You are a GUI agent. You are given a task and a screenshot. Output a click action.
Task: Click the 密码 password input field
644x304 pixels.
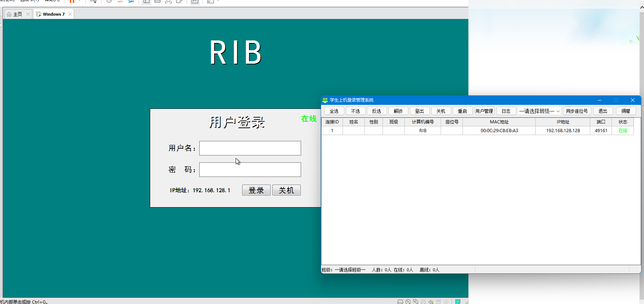[x=250, y=170]
